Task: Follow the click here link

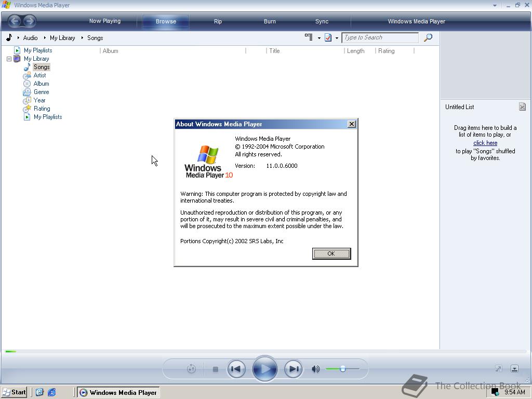Action: point(485,143)
